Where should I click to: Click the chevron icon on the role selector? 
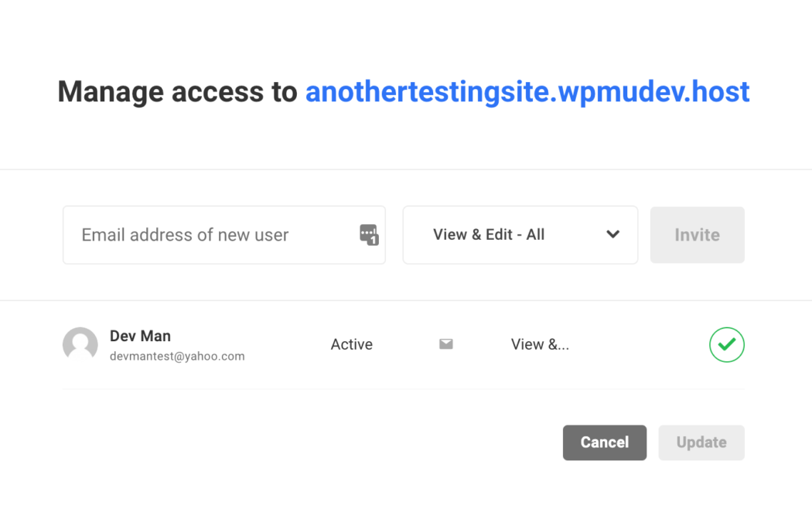[612, 234]
